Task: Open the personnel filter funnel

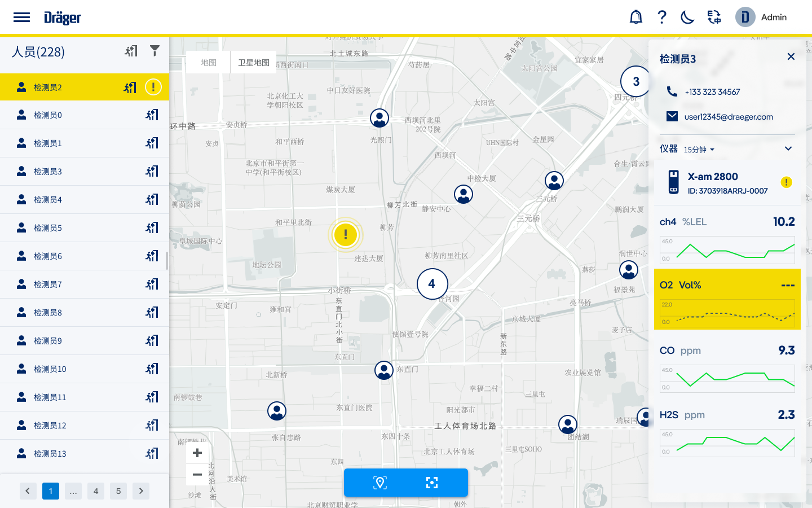Action: (x=155, y=51)
